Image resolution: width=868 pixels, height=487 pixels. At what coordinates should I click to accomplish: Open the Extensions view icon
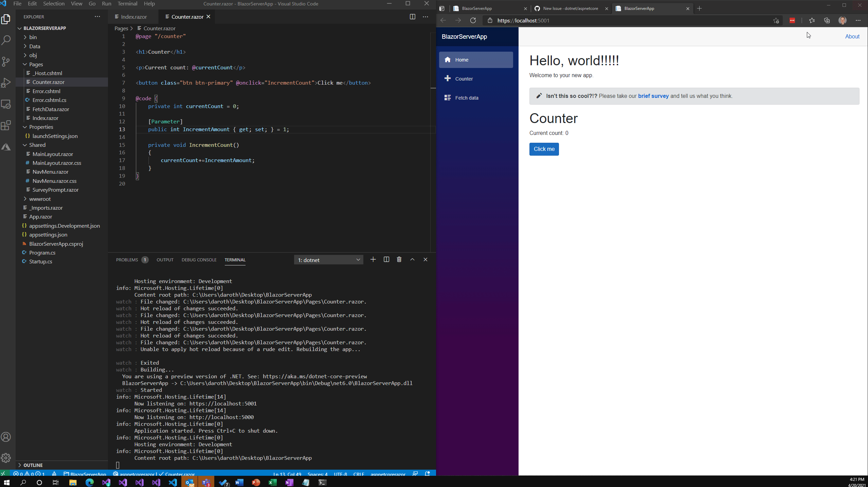6,125
